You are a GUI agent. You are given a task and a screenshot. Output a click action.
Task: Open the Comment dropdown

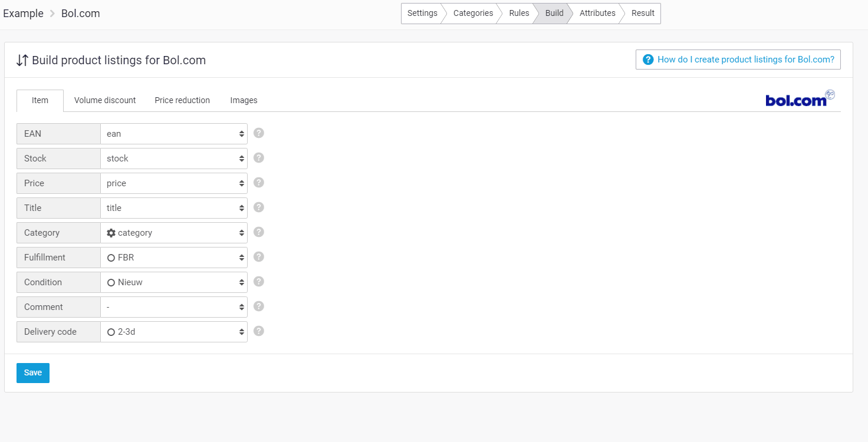pos(174,307)
